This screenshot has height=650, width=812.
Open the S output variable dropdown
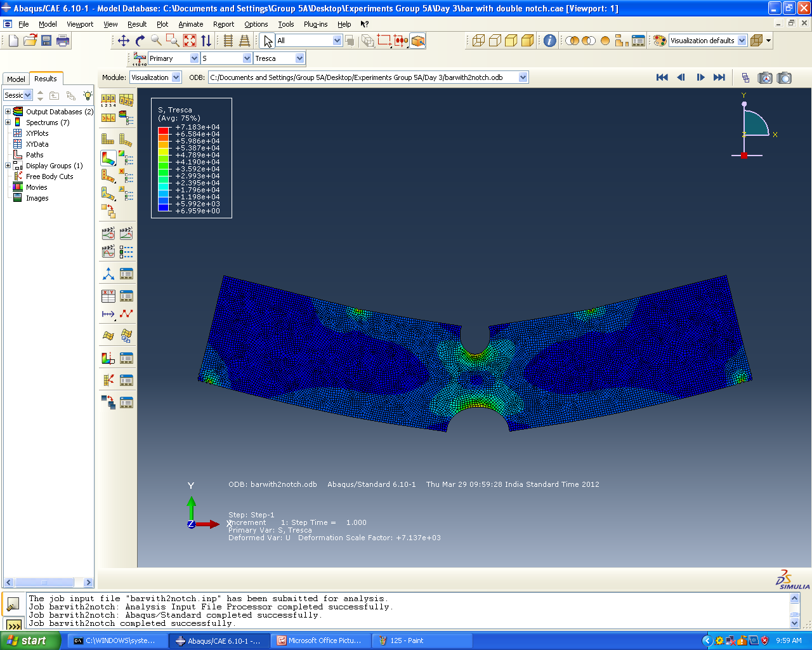[x=247, y=58]
